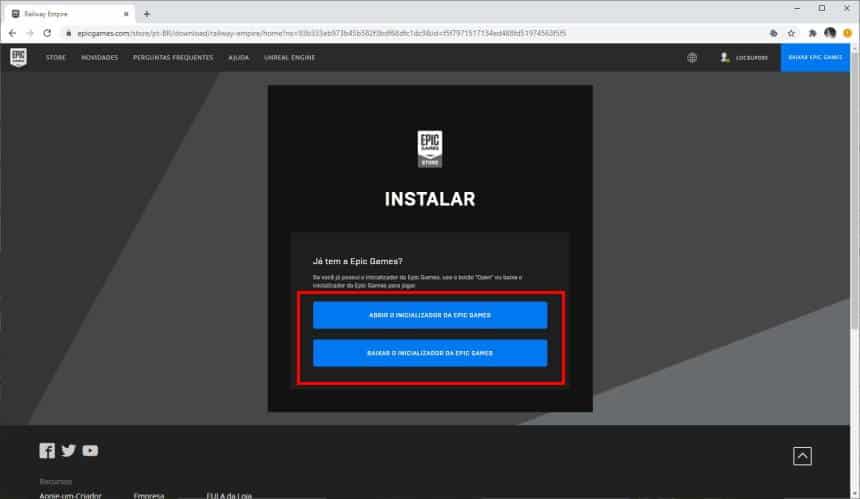This screenshot has height=499, width=860.
Task: Open the STORE menu item
Action: click(55, 58)
